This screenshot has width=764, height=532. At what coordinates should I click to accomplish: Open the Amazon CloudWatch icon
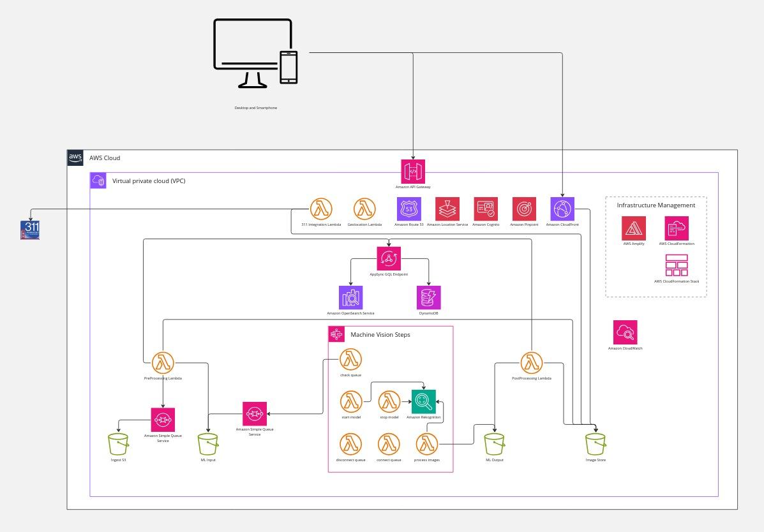[x=625, y=332]
